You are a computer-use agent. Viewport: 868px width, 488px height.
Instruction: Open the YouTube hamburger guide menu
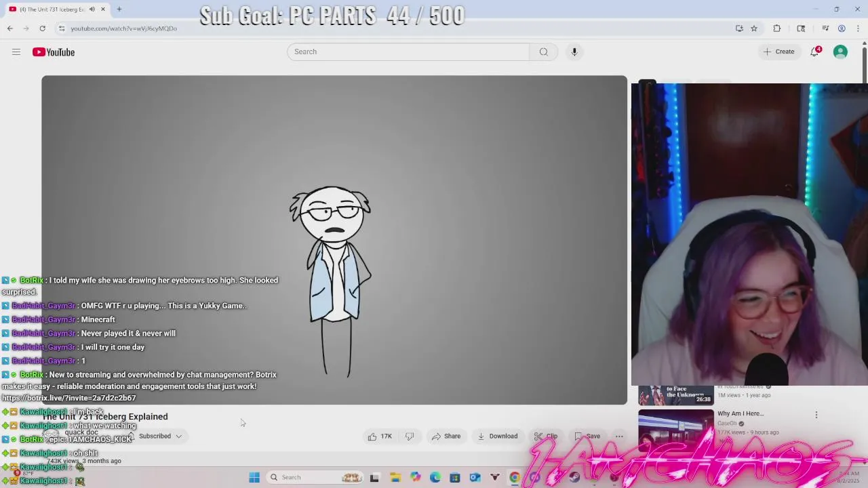(x=16, y=52)
